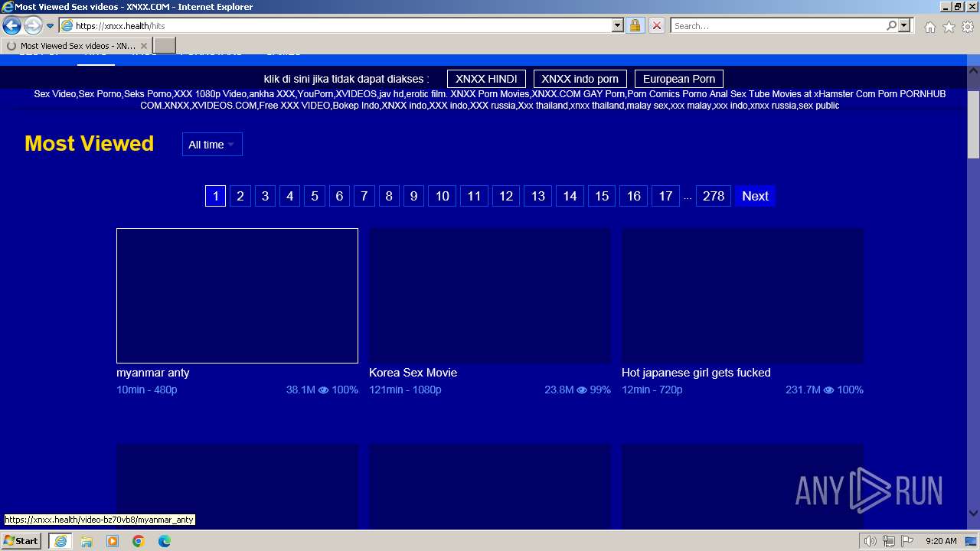The width and height of the screenshot is (980, 551).
Task: Click the volume speaker tray icon
Action: click(871, 541)
